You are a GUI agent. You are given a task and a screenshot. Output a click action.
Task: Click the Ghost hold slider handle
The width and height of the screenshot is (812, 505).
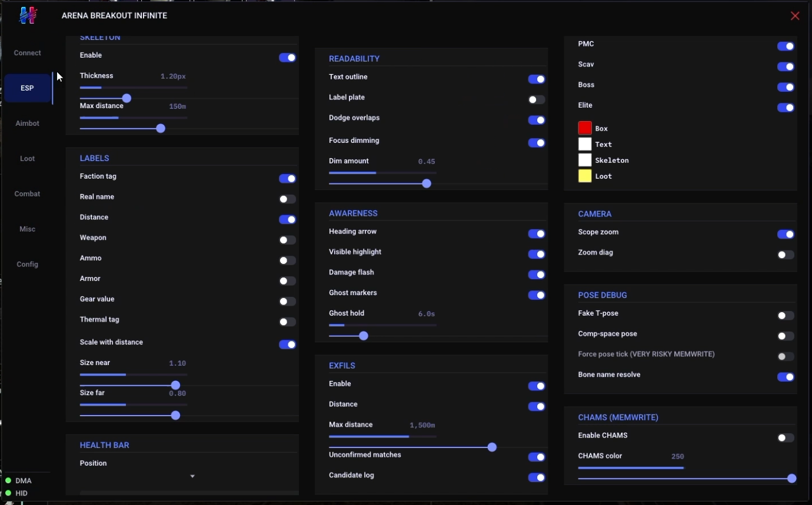coord(364,336)
